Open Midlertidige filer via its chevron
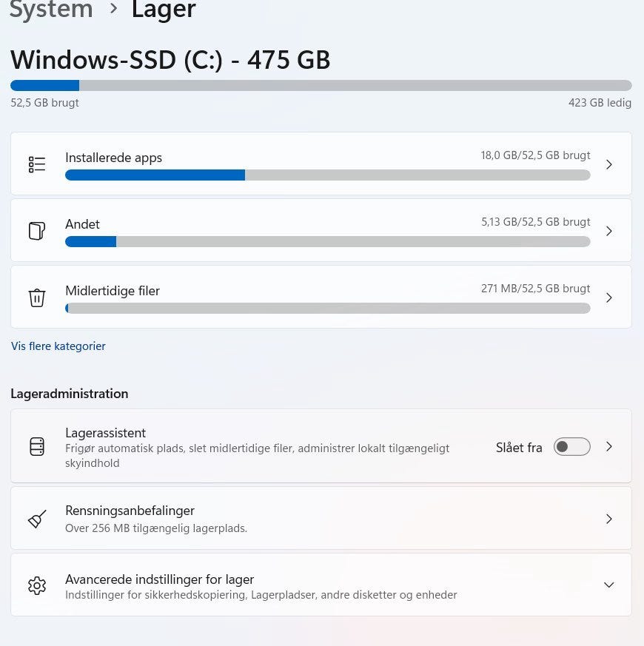This screenshot has height=646, width=644. pyautogui.click(x=609, y=297)
